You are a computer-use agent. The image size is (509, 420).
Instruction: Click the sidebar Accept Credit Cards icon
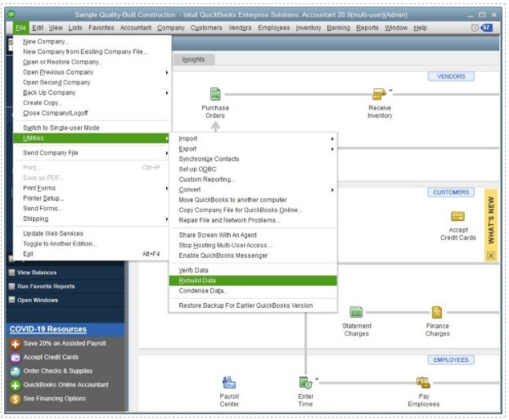click(x=16, y=357)
